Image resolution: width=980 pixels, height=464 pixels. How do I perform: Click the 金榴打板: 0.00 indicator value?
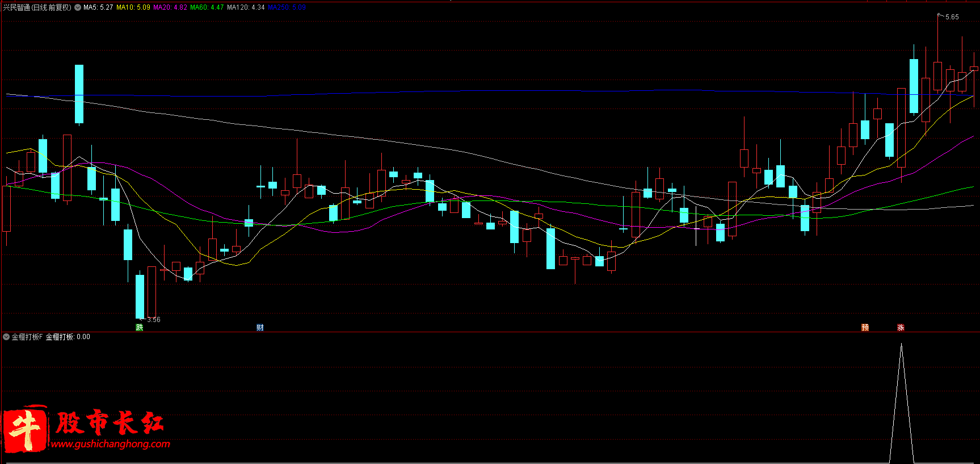click(x=68, y=337)
